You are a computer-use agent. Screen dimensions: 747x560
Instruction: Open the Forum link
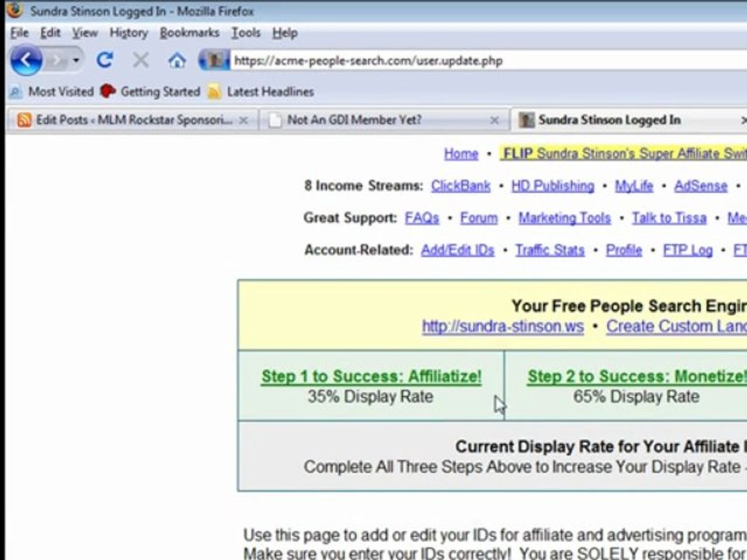coord(479,218)
